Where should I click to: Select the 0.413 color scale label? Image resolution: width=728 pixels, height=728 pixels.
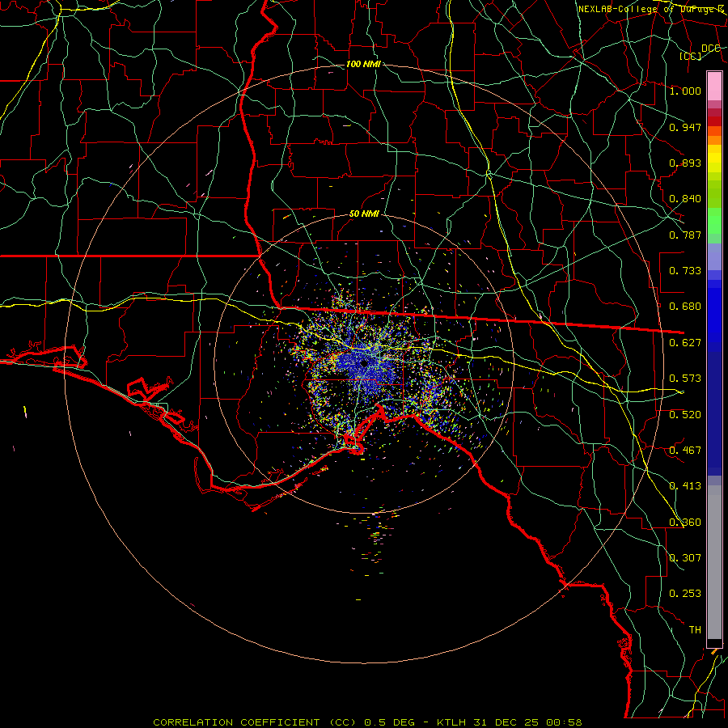(685, 486)
